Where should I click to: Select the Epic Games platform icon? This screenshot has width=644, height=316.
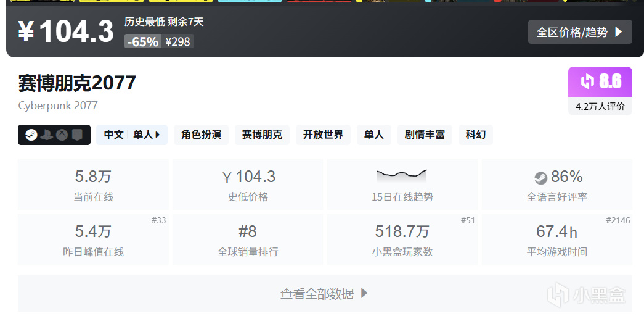coord(77,135)
